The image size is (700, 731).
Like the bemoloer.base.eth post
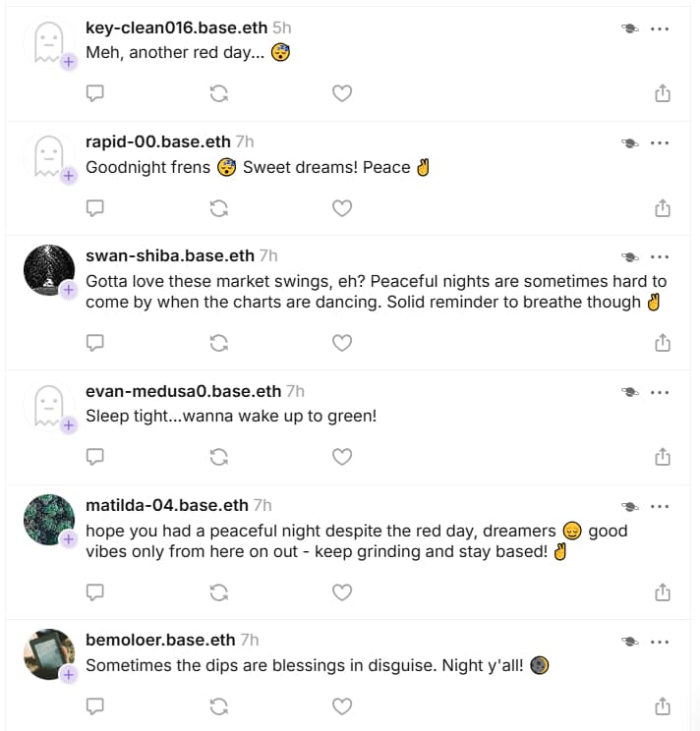pyautogui.click(x=342, y=706)
